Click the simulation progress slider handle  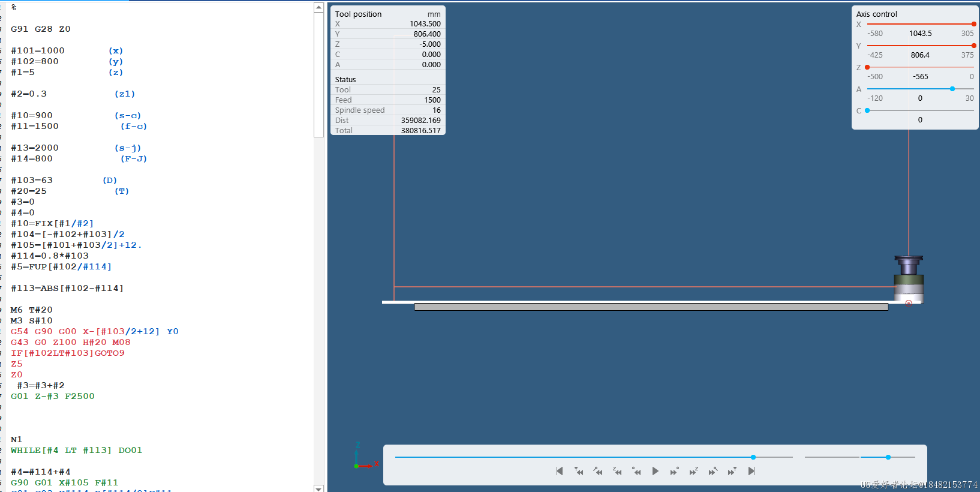point(753,457)
